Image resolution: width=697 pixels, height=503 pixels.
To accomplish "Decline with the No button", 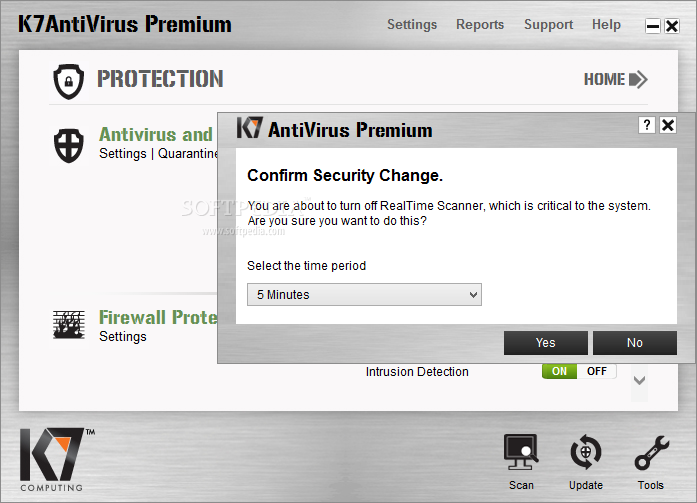I will 635,343.
